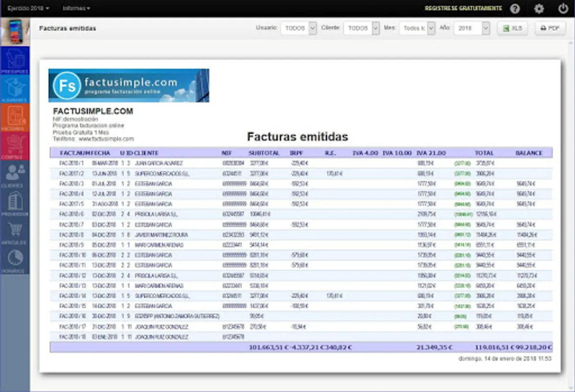This screenshot has width=575, height=392.
Task: Click the REGISTRESE GRATUITAMENTE link
Action: tap(463, 8)
